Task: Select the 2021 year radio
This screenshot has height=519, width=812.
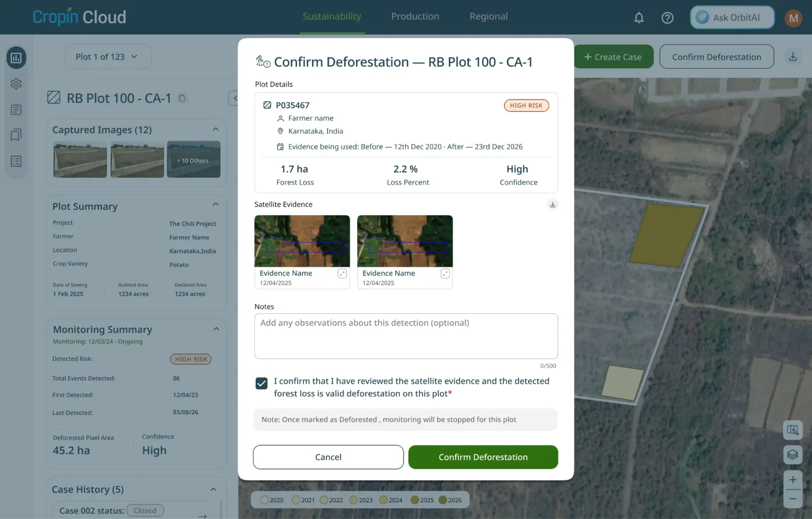Action: (x=296, y=500)
